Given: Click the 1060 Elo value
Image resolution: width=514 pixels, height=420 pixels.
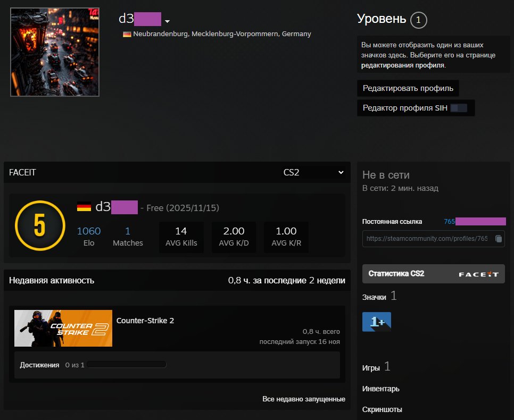Looking at the screenshot, I should 88,231.
